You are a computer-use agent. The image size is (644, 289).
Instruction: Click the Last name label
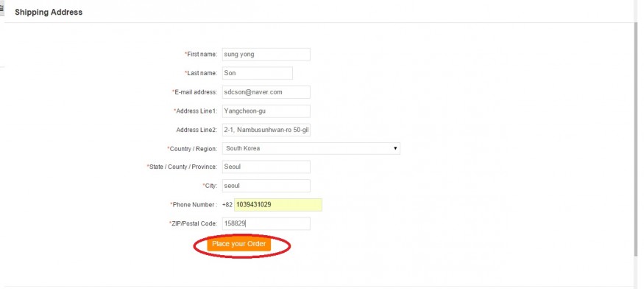coord(201,73)
